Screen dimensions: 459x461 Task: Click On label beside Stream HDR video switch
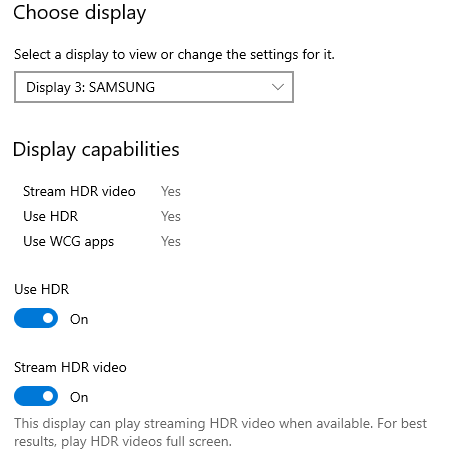(79, 397)
